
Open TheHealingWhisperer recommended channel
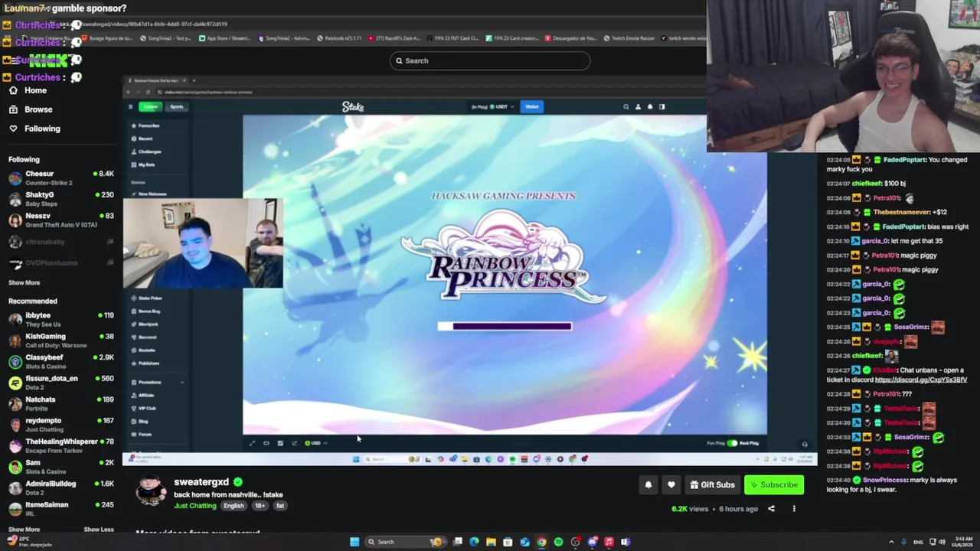click(60, 445)
